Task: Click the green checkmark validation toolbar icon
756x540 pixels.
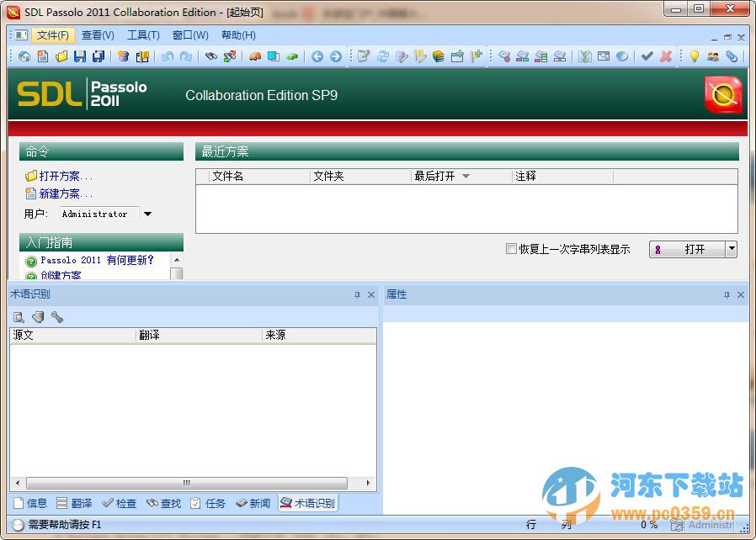Action: (x=648, y=57)
